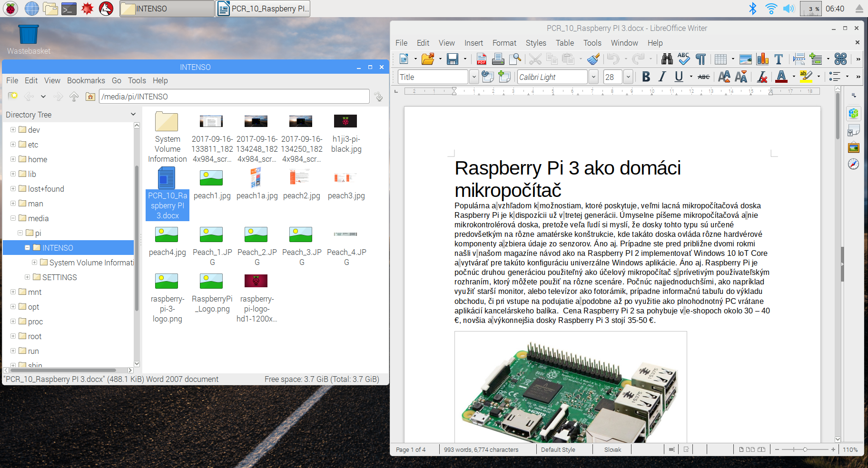Viewport: 868px width, 468px height.
Task: Open the Format menu in Writer
Action: [504, 43]
